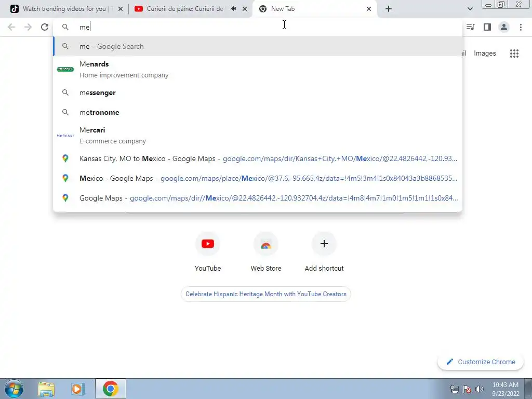This screenshot has width=532, height=399.
Task: Expand the tab search chevron
Action: pyautogui.click(x=470, y=9)
